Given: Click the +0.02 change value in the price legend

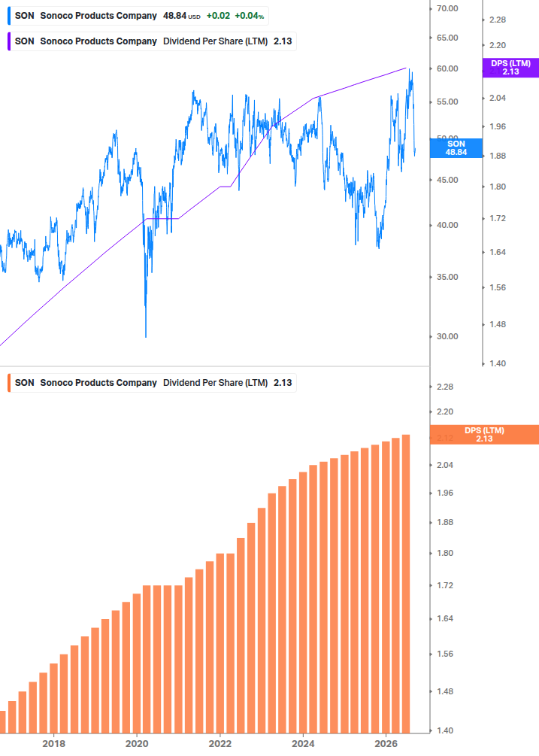Looking at the screenshot, I should 218,16.
